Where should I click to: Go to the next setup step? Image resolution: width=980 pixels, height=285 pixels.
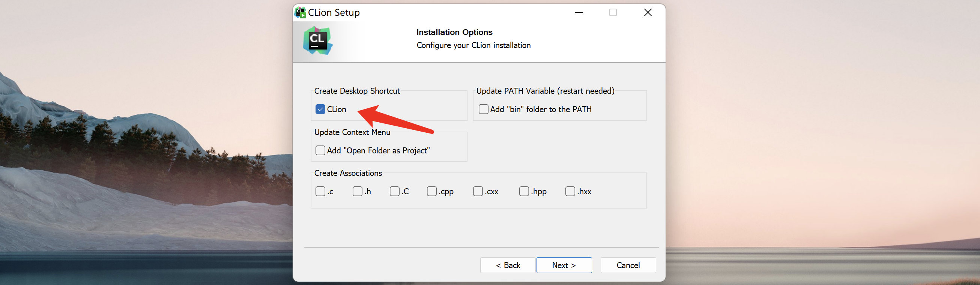coord(564,265)
